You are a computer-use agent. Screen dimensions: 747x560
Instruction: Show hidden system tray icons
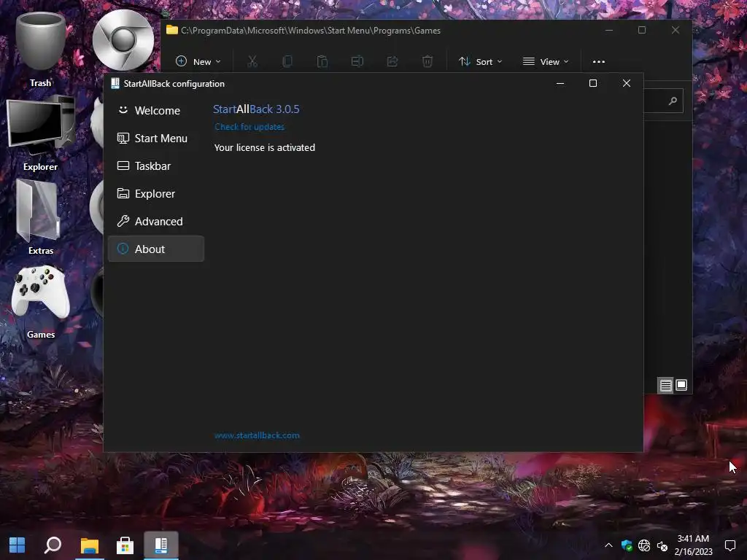(608, 545)
